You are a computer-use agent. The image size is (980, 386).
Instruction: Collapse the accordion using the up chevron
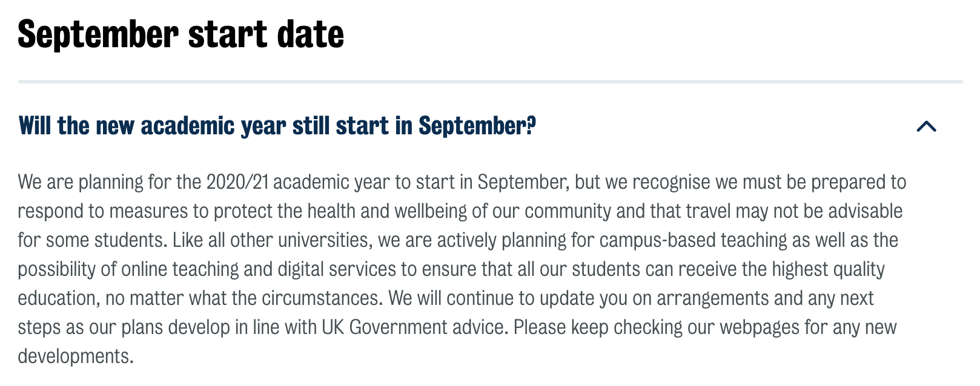coord(927,126)
